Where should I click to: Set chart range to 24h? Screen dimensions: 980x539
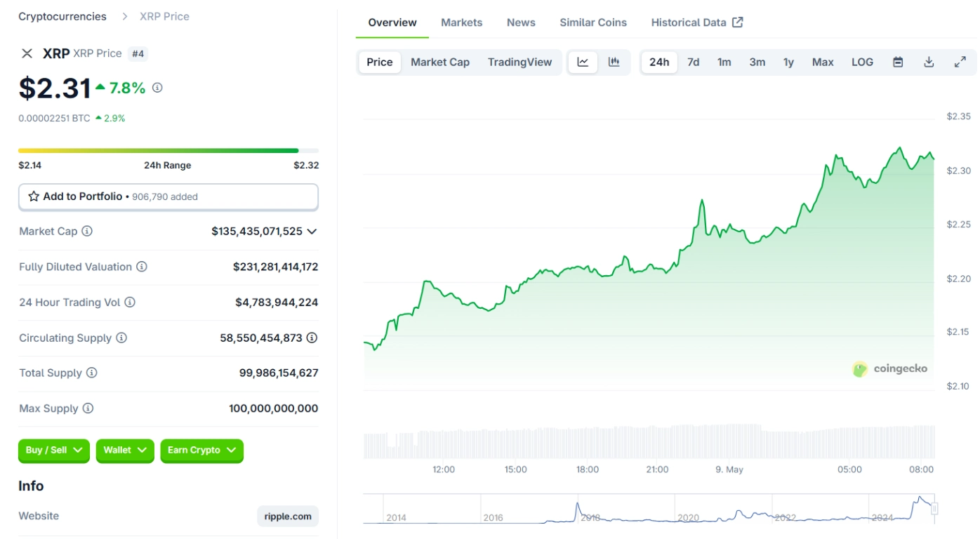[x=659, y=62]
